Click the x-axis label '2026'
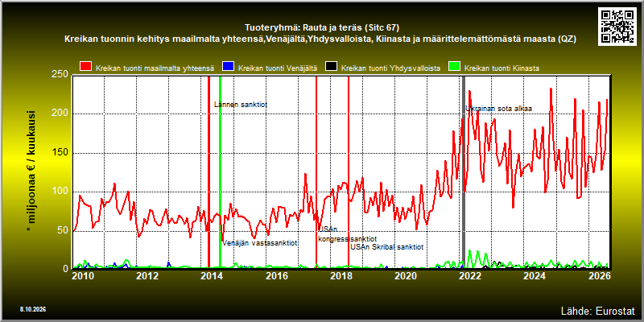 [x=598, y=275]
